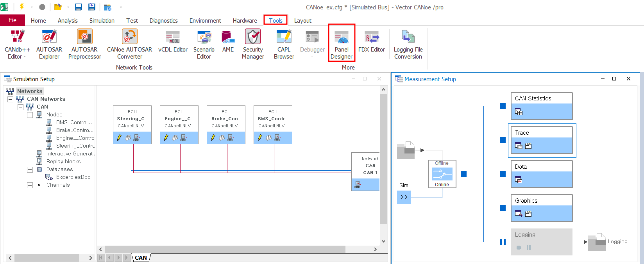The width and height of the screenshot is (644, 264).
Task: Toggle the blue hotspot before Trace block
Action: pos(503,140)
